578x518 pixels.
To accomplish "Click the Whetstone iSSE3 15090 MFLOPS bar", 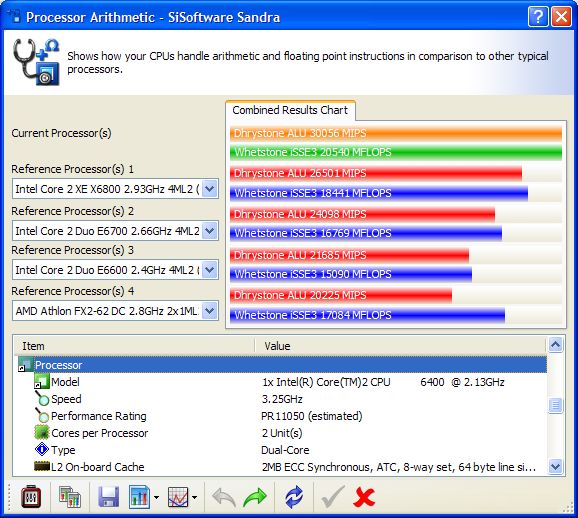I will click(x=351, y=274).
